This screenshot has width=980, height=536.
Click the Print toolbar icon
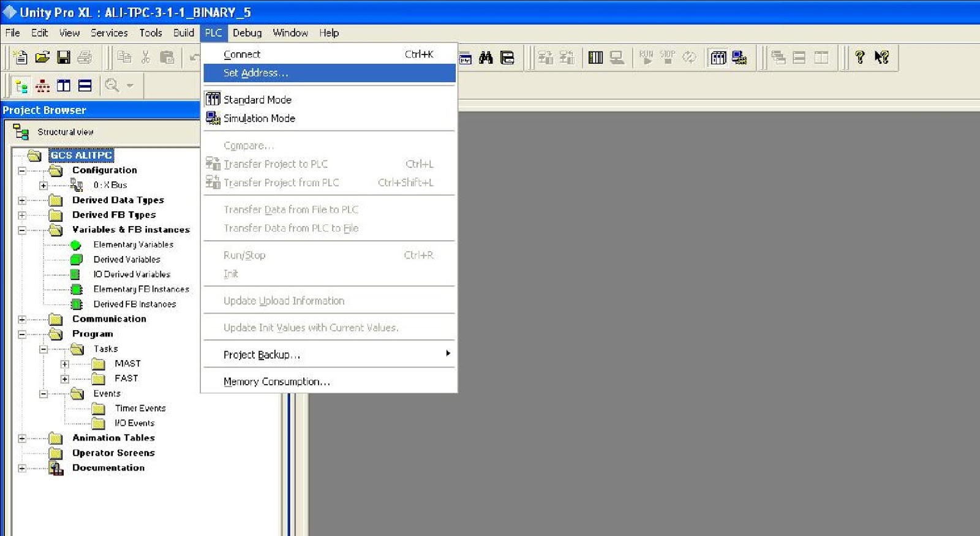pyautogui.click(x=85, y=57)
